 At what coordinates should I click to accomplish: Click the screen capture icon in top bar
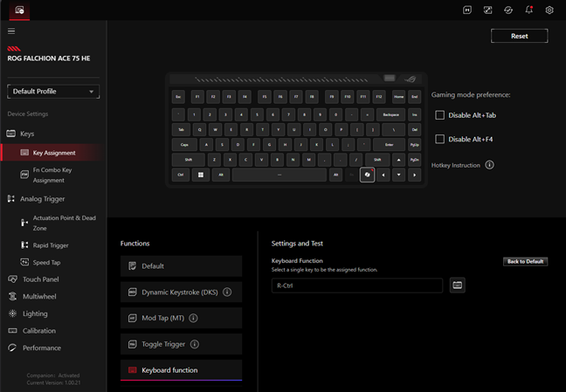(487, 10)
